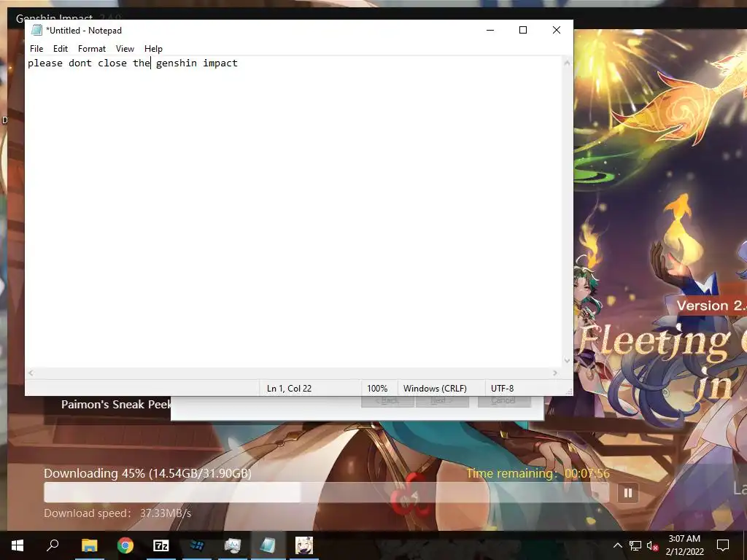Open Notepad's View menu
747x560 pixels.
tap(125, 49)
